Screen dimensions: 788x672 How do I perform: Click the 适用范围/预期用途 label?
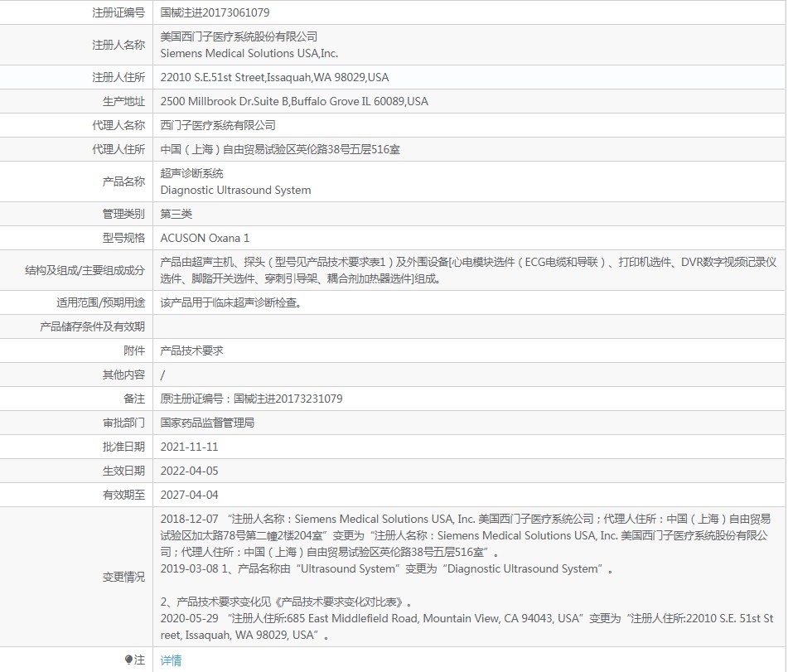[100, 302]
